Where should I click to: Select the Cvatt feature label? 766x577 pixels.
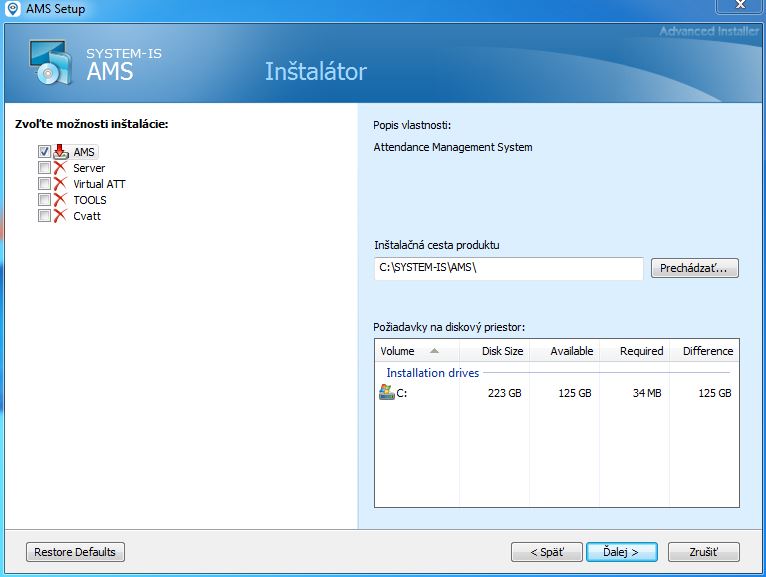tap(87, 216)
